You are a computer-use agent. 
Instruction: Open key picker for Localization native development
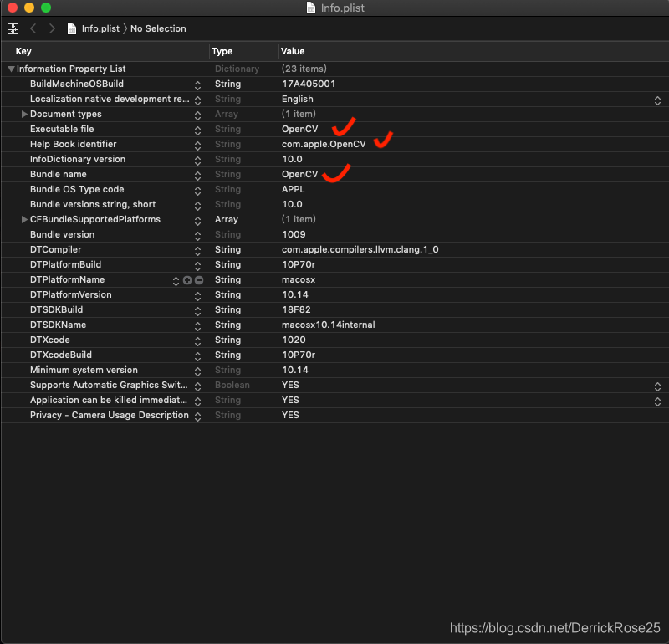coord(197,100)
